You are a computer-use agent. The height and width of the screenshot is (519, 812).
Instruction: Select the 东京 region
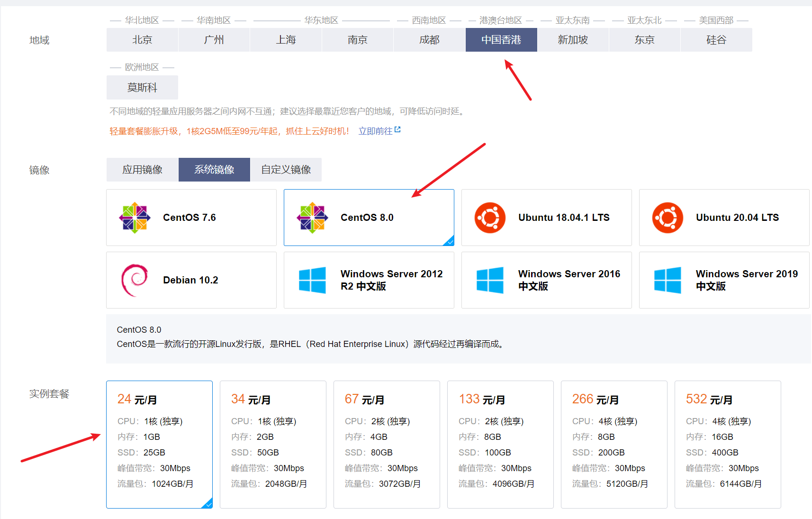[x=645, y=40]
